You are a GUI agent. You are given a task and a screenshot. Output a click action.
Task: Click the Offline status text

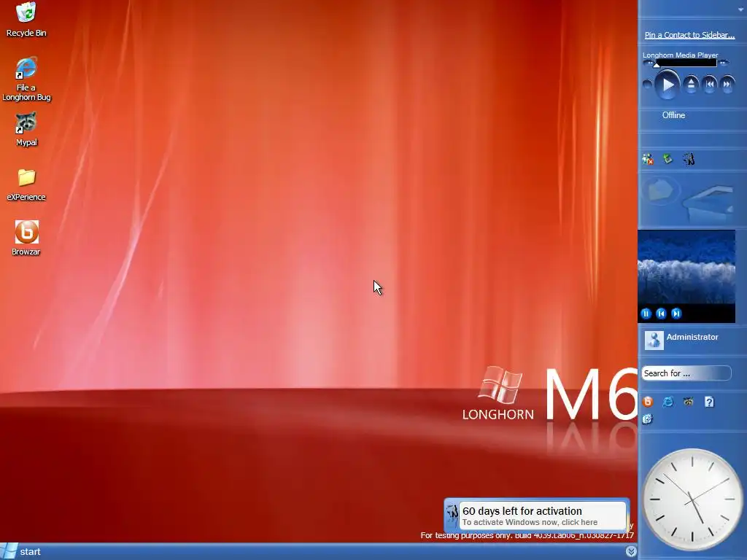point(673,115)
